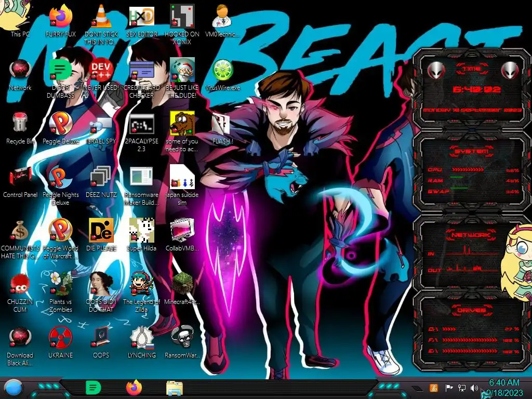Open File Explorer from the taskbar
Screen dimensions: 532x399
[x=175, y=388]
